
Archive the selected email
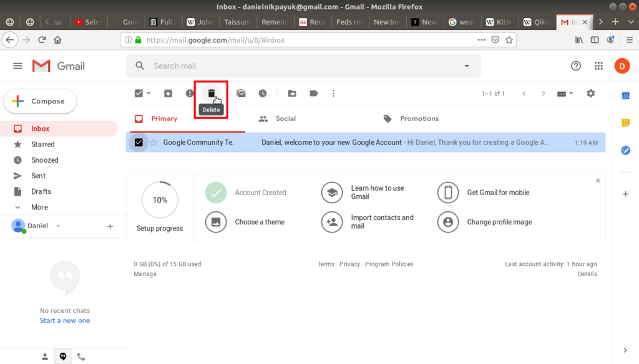pyautogui.click(x=168, y=93)
